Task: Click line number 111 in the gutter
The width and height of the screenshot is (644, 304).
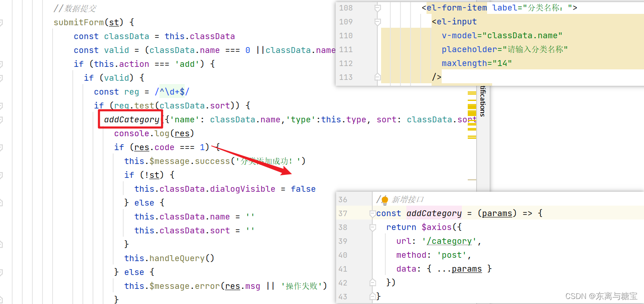Action: coord(346,50)
